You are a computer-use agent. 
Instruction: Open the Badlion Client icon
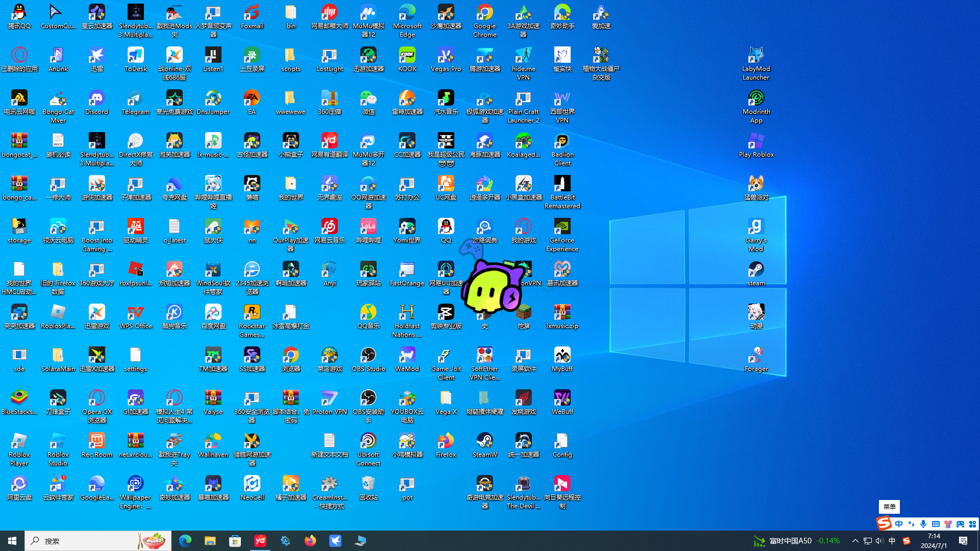(562, 149)
